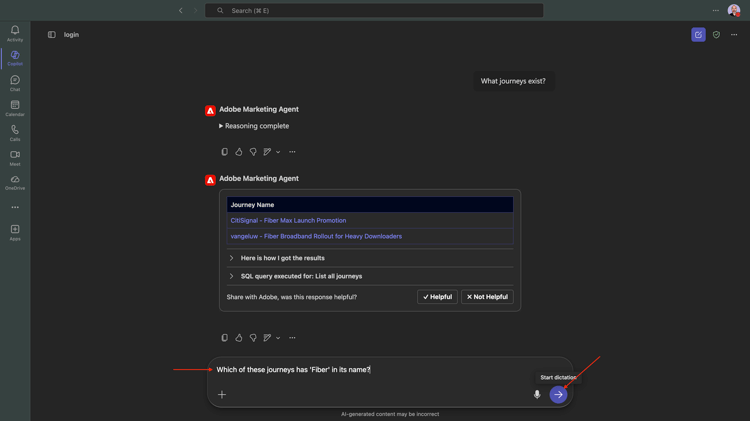The height and width of the screenshot is (421, 750).
Task: Copy the journey table response
Action: tap(224, 338)
